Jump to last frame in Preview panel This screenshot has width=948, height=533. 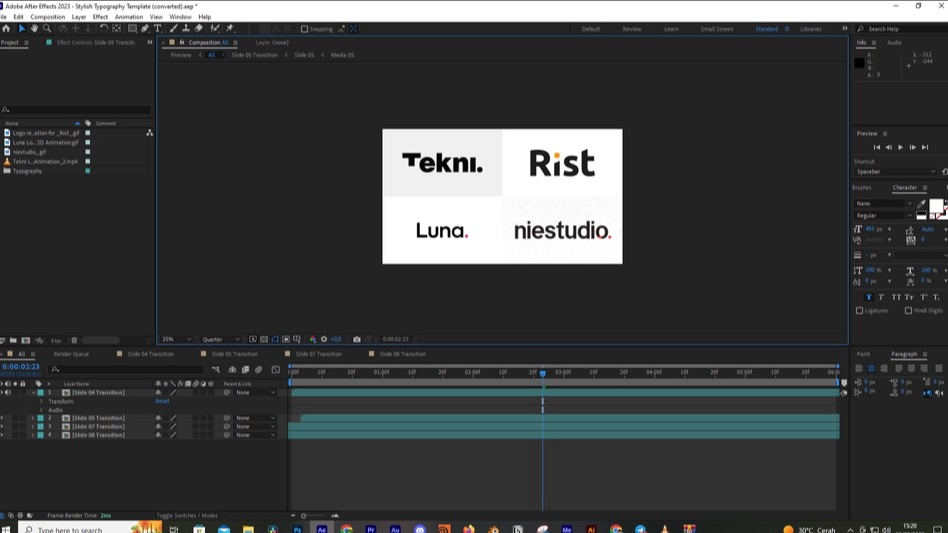click(x=925, y=147)
